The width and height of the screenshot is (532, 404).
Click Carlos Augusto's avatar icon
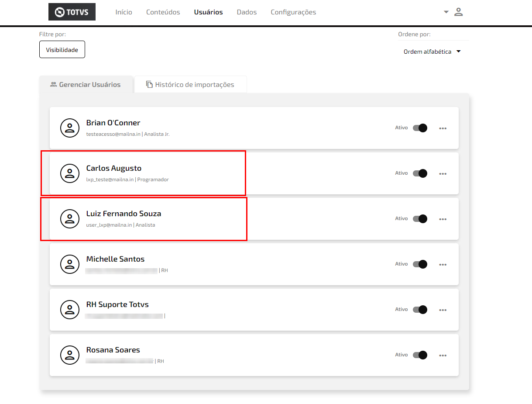coord(69,173)
